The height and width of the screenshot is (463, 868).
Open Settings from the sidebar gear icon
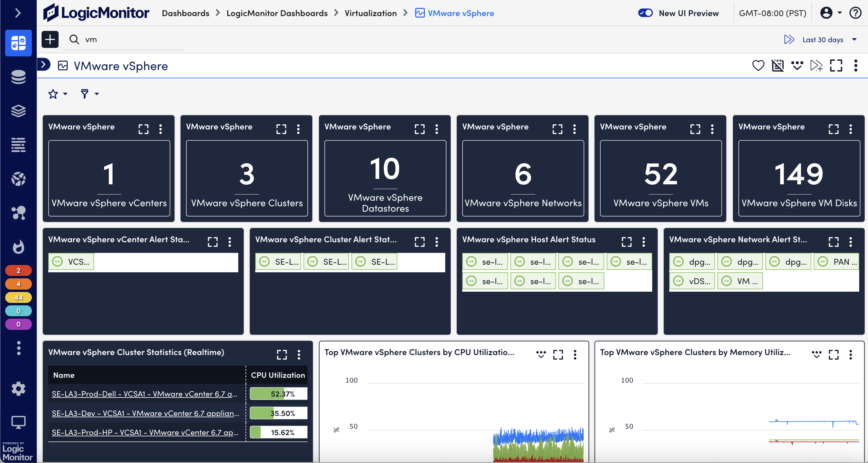click(19, 389)
